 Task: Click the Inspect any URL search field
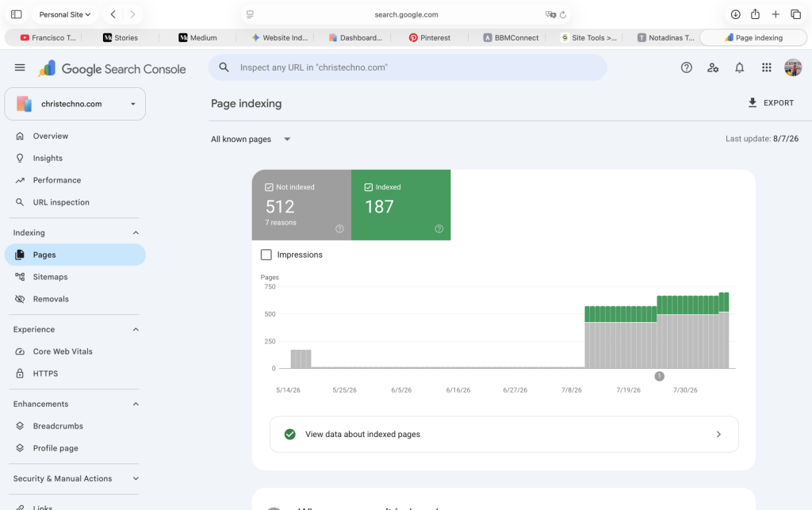tap(408, 67)
